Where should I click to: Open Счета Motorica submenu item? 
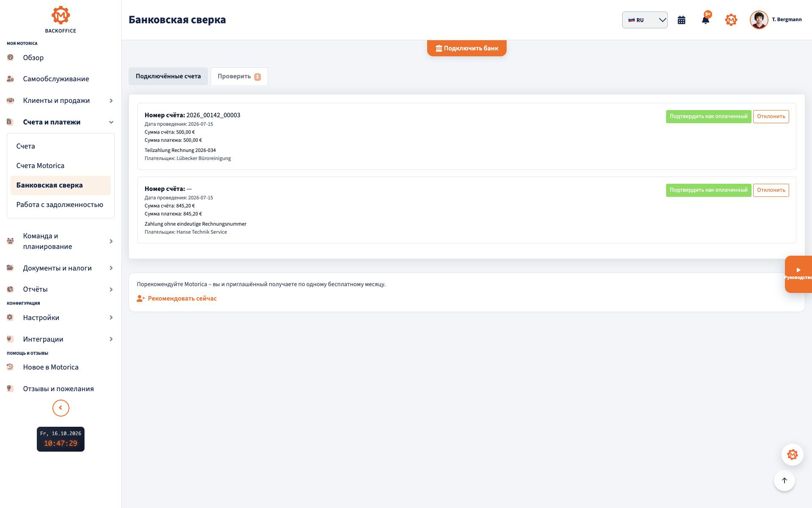pos(60,166)
